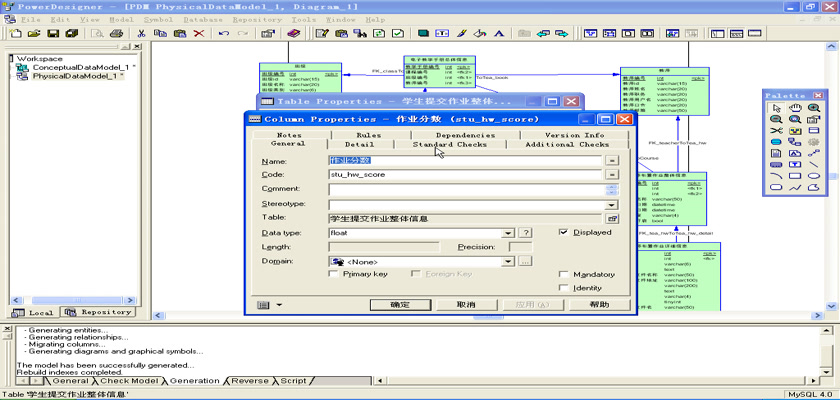Open the Repository menu

click(257, 20)
